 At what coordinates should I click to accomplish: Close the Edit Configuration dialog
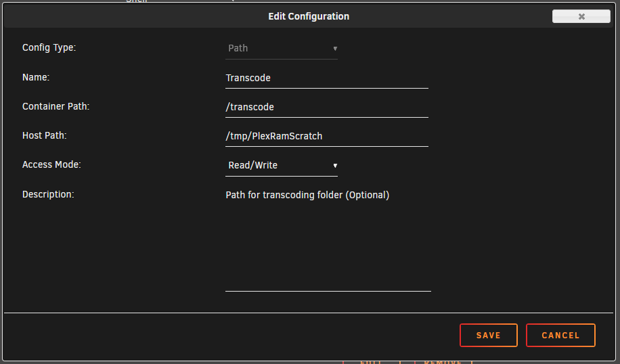pyautogui.click(x=581, y=16)
